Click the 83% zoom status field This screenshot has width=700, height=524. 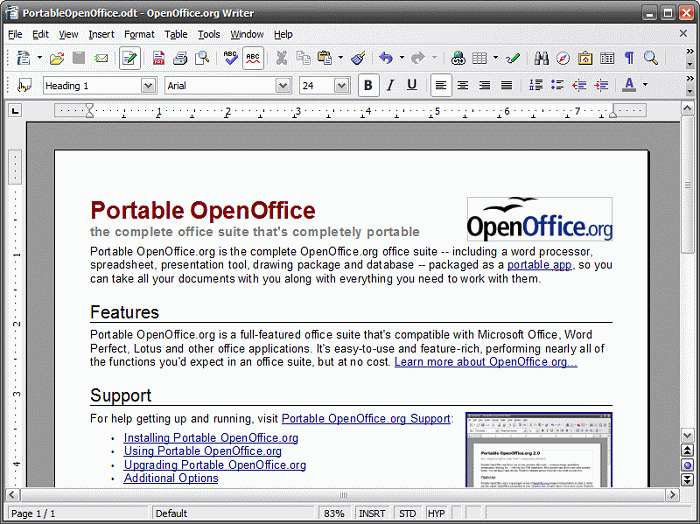pos(334,513)
